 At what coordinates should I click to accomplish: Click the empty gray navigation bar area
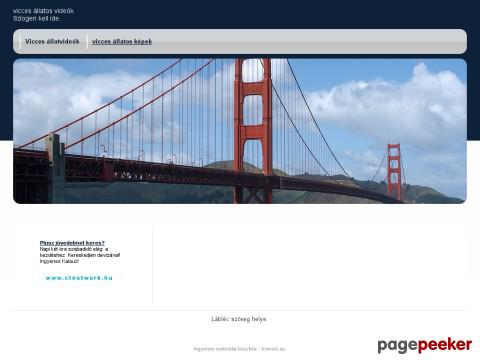tap(309, 42)
